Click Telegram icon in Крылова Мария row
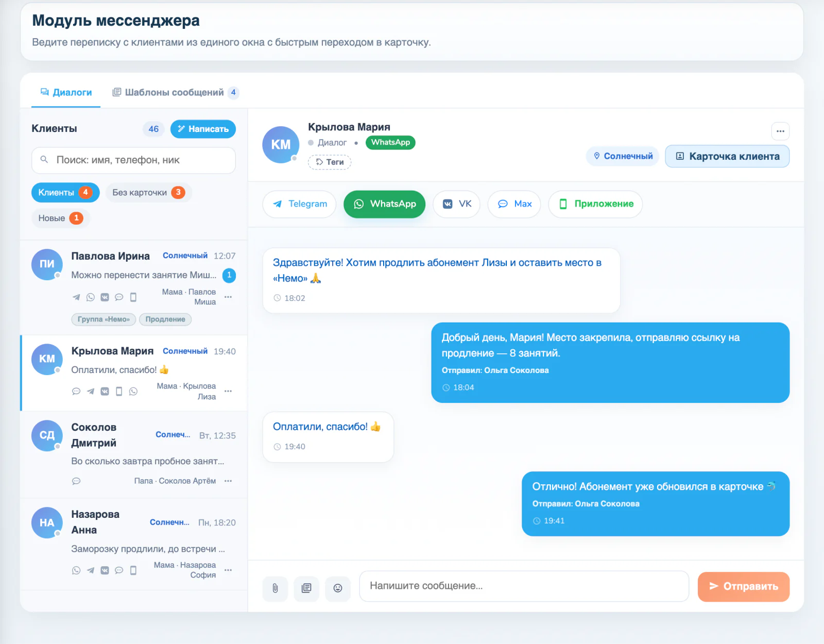The height and width of the screenshot is (644, 824). click(x=91, y=392)
